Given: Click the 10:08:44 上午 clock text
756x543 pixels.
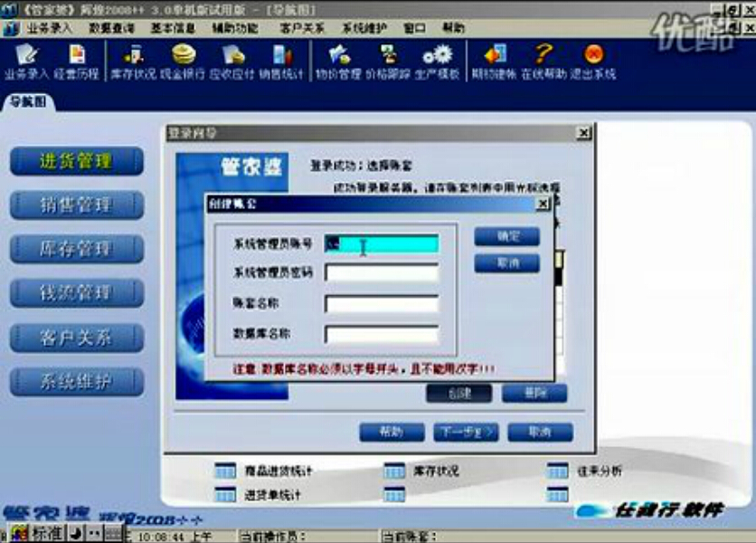Looking at the screenshot, I should click(175, 537).
